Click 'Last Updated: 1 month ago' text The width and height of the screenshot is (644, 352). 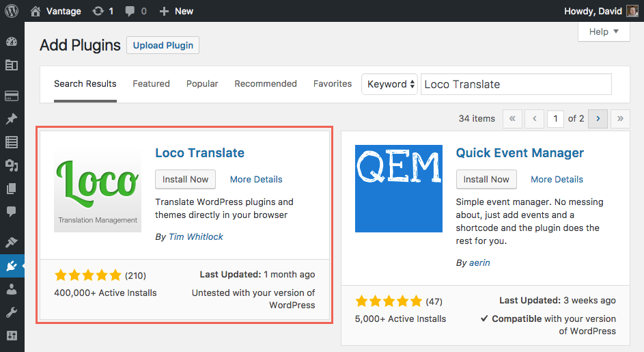(x=257, y=274)
